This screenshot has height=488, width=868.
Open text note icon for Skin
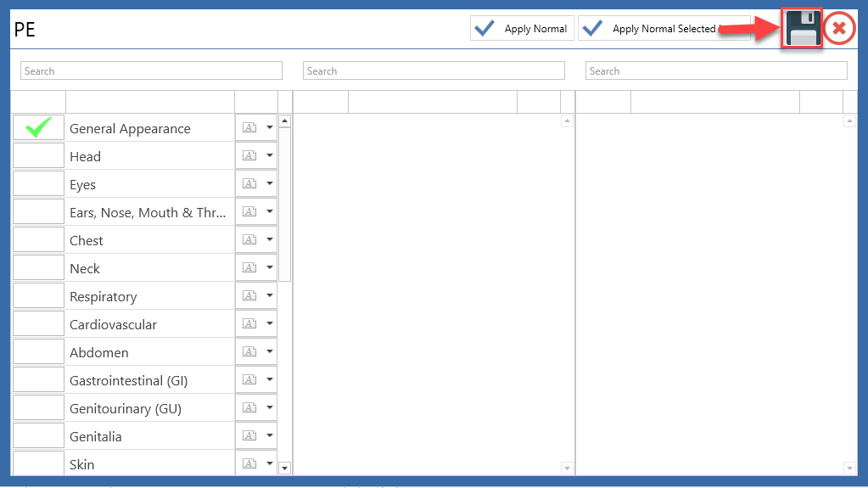pyautogui.click(x=249, y=463)
